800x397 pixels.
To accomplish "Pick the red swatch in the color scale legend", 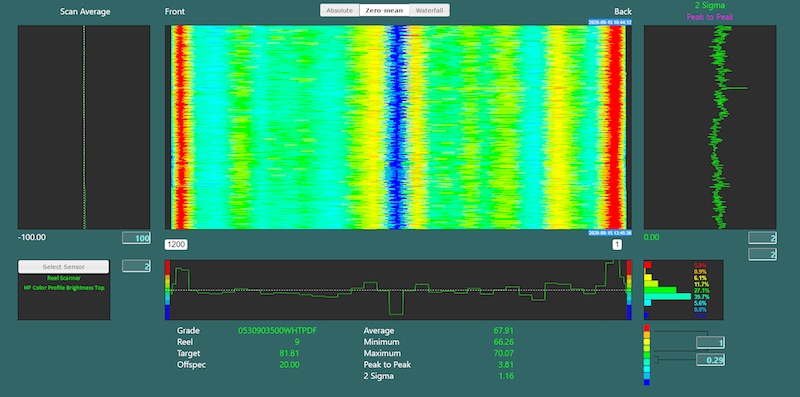I will click(x=647, y=328).
